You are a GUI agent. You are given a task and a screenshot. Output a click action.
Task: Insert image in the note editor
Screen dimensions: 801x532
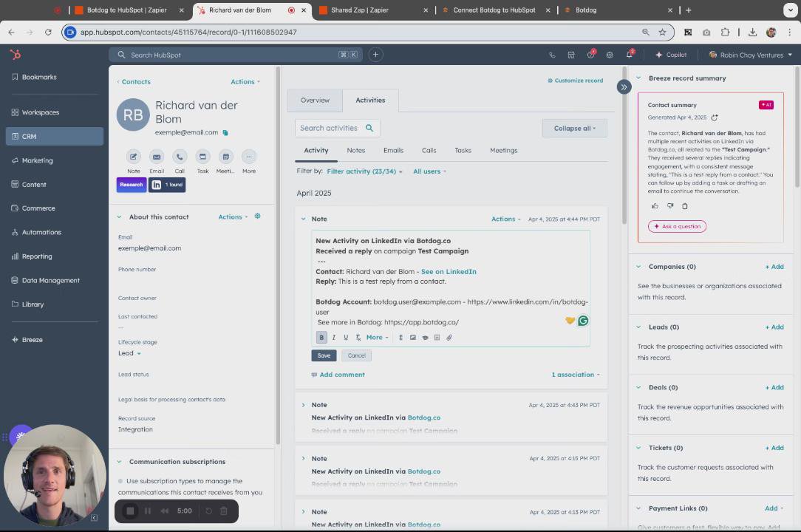tap(413, 337)
